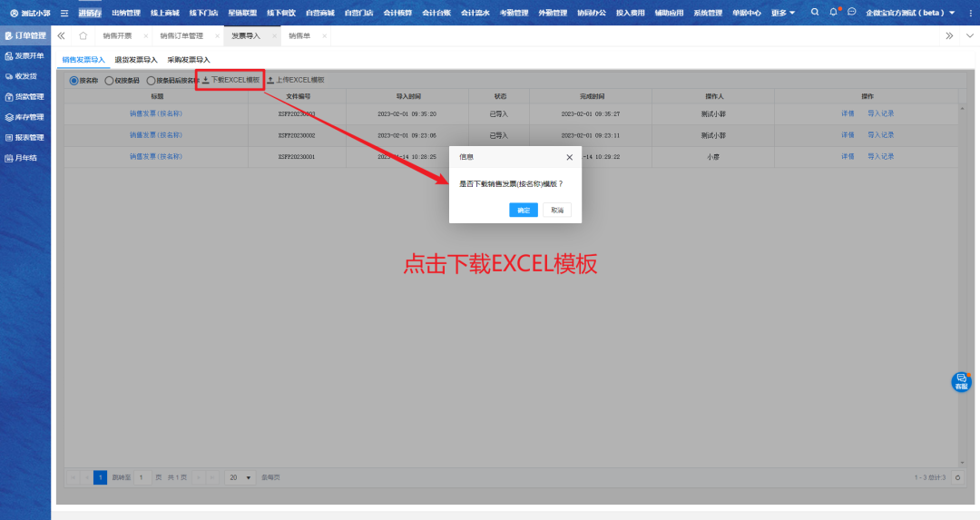
Task: Click 确定 button in the dialog
Action: (524, 210)
